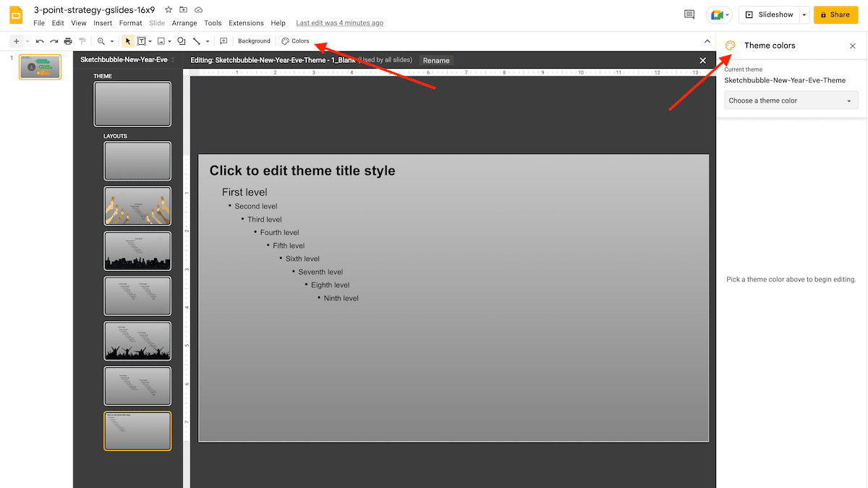The image size is (868, 488).
Task: Open the Arrange menu
Action: click(184, 22)
